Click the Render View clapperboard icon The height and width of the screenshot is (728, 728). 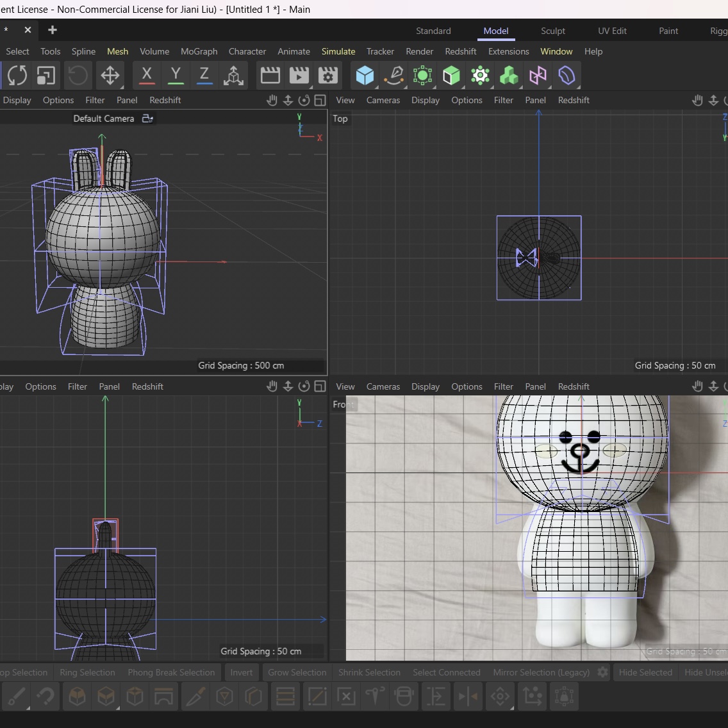point(270,75)
